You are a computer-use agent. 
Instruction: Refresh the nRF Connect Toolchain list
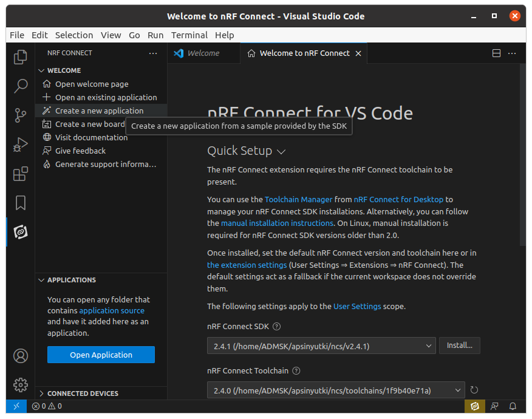[x=474, y=390]
